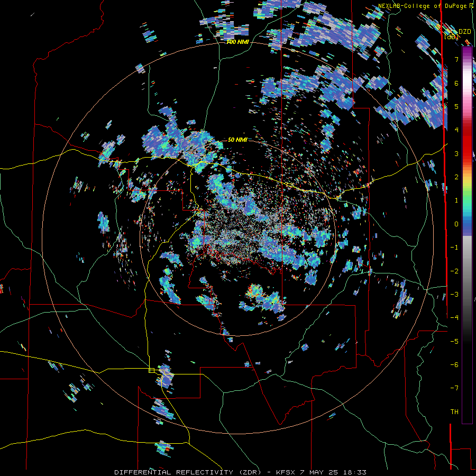
Task: Click the -3 value on the color scale
Action: (454, 295)
